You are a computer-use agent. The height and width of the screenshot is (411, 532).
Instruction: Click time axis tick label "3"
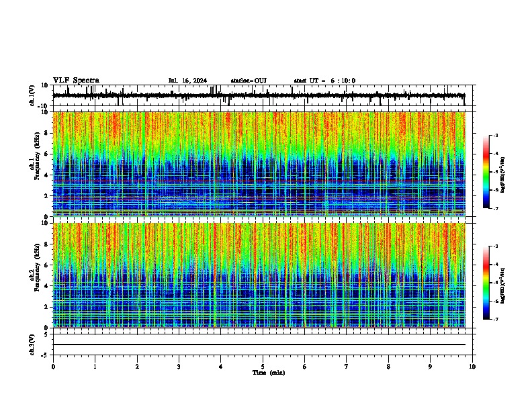pyautogui.click(x=179, y=367)
